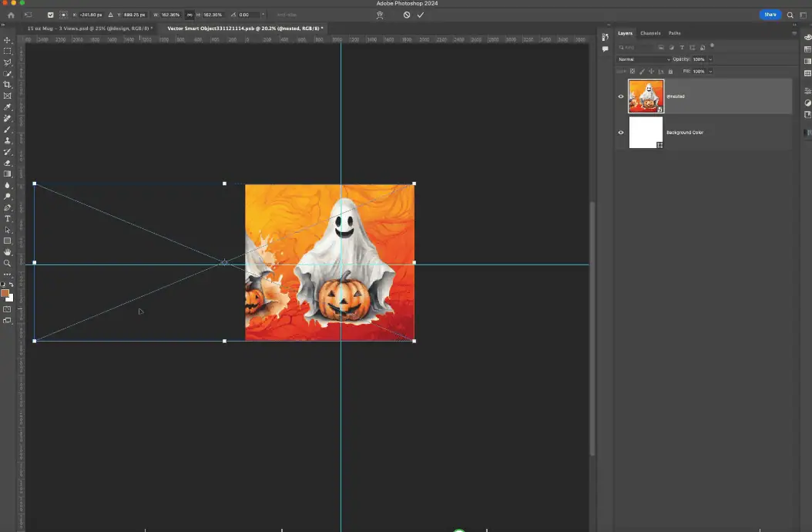
Task: Click the blue Share button
Action: click(770, 15)
